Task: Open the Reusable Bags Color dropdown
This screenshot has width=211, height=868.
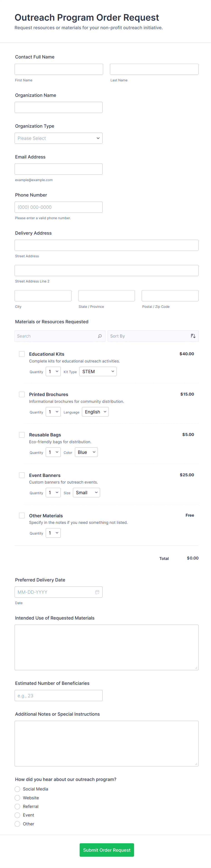Action: (86, 452)
